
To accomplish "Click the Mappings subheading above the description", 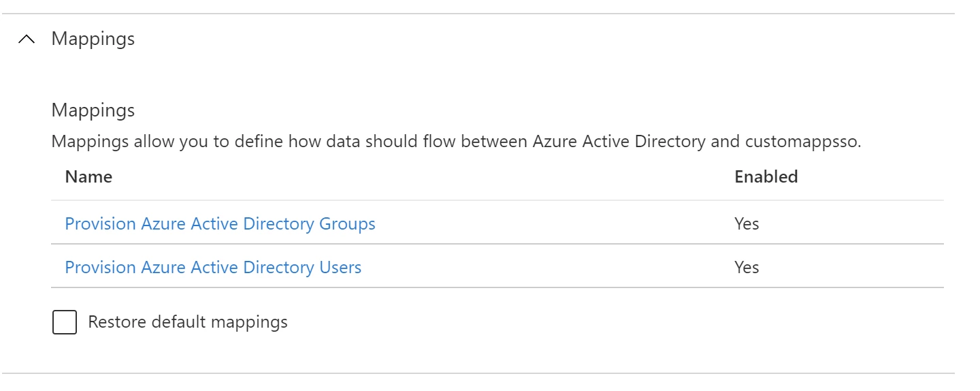I will [x=93, y=110].
